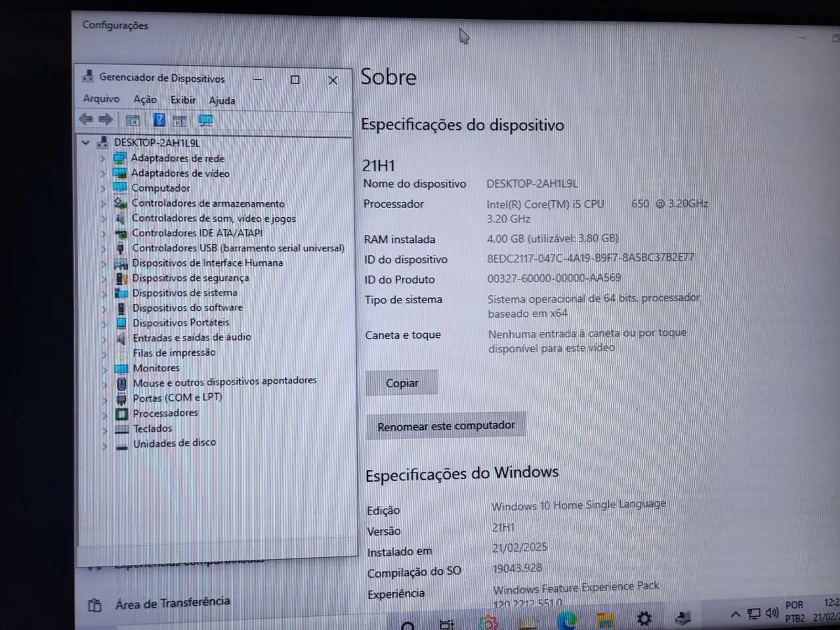Expand Controladores IDE ATA/ATAPI
Screen dimensions: 840x630
103,234
